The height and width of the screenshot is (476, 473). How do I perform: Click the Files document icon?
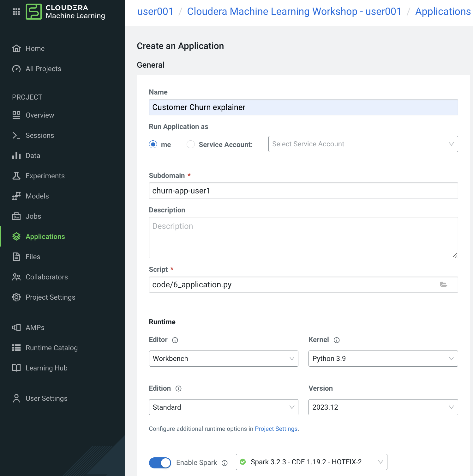[x=16, y=257]
